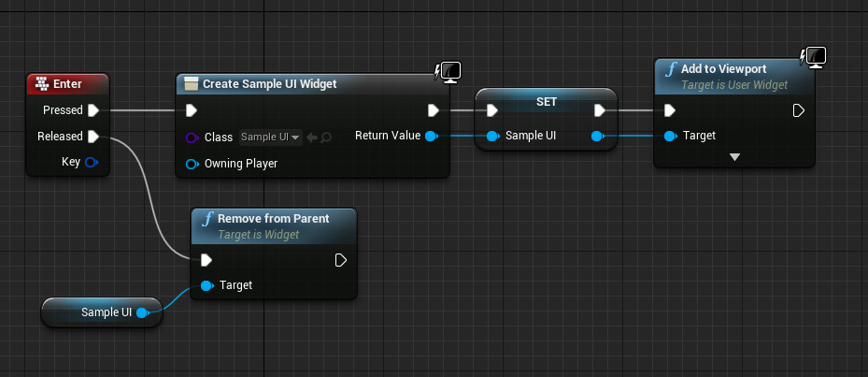Click the SET node blue output data pin
The height and width of the screenshot is (377, 868).
tap(597, 136)
